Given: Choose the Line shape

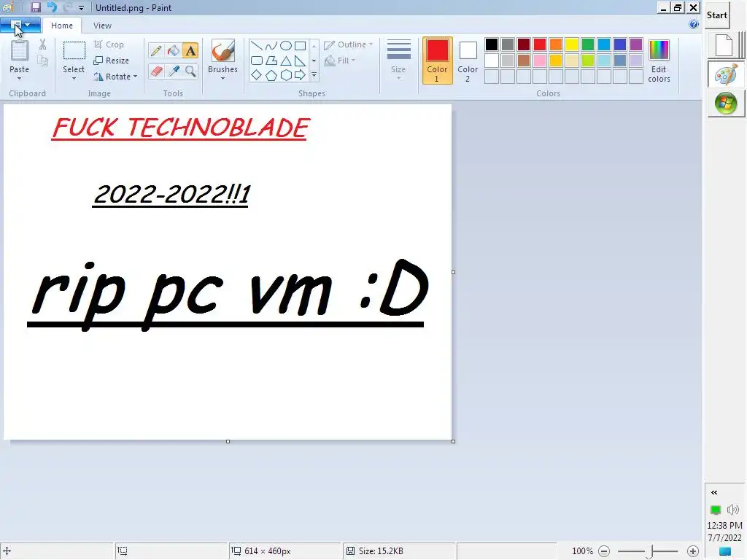Looking at the screenshot, I should coord(256,46).
